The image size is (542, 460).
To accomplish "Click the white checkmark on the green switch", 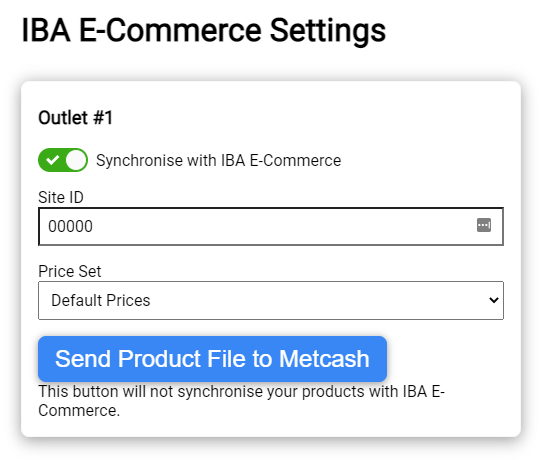I will pyautogui.click(x=53, y=160).
